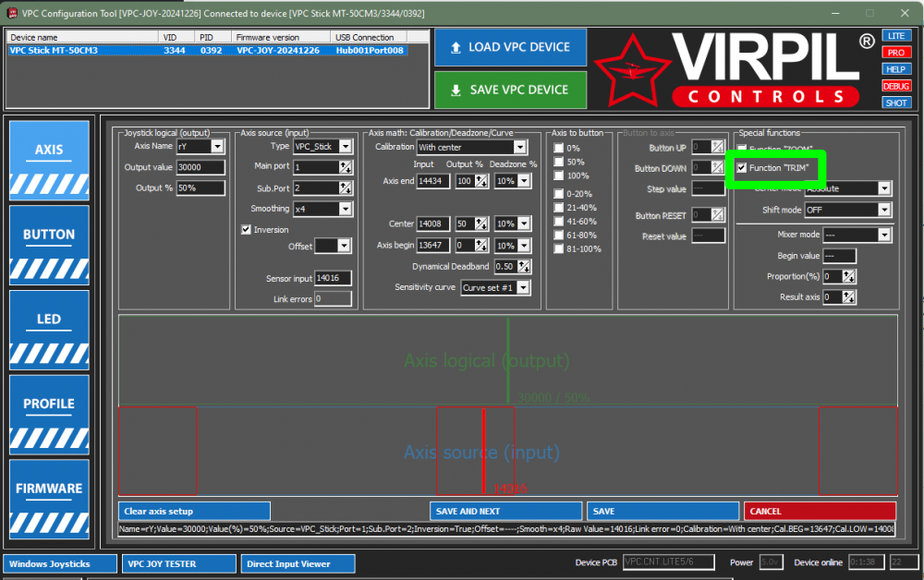
Task: Click Clear axis setup
Action: click(x=194, y=511)
